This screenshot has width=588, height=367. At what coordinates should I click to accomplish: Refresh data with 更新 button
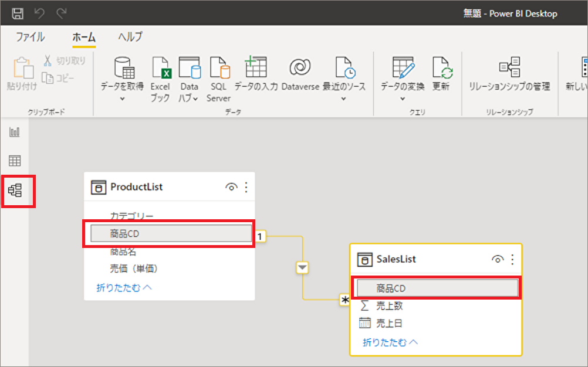coord(441,74)
